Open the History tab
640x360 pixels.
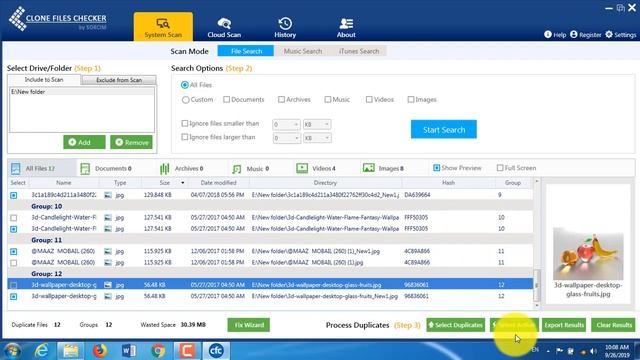tap(285, 27)
